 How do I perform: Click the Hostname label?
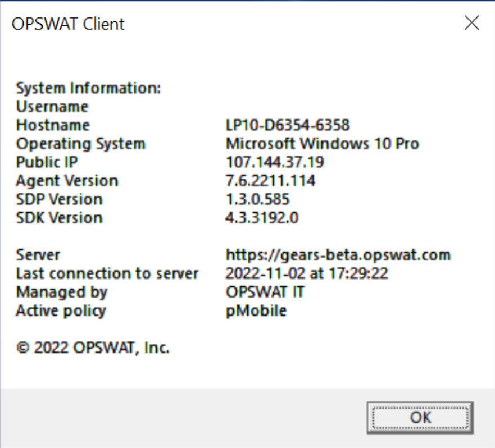[x=53, y=125]
